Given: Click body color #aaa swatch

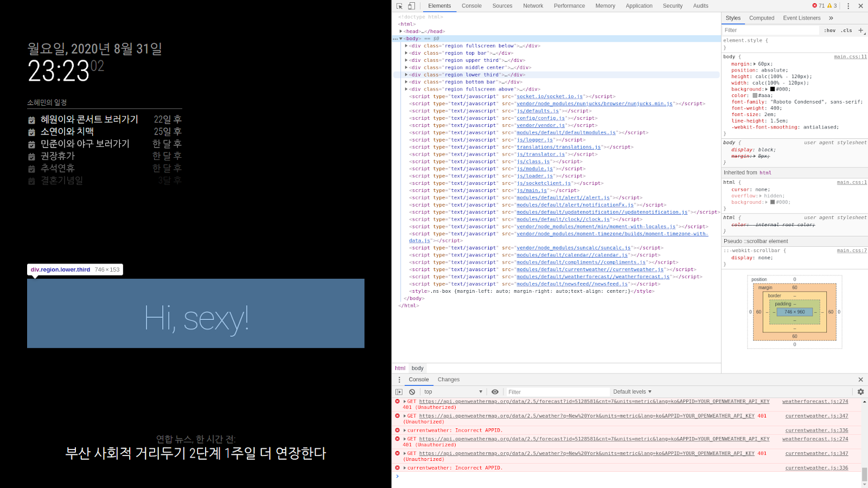Looking at the screenshot, I should [x=755, y=95].
